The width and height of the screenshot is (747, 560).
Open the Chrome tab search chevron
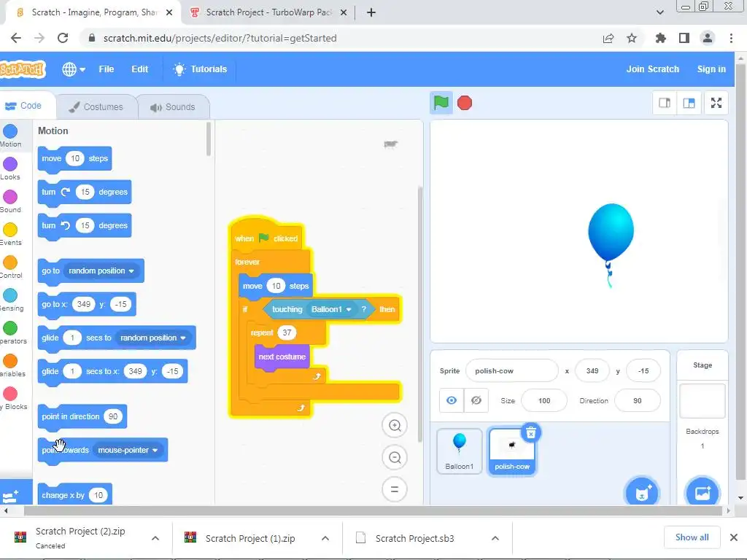(x=659, y=12)
